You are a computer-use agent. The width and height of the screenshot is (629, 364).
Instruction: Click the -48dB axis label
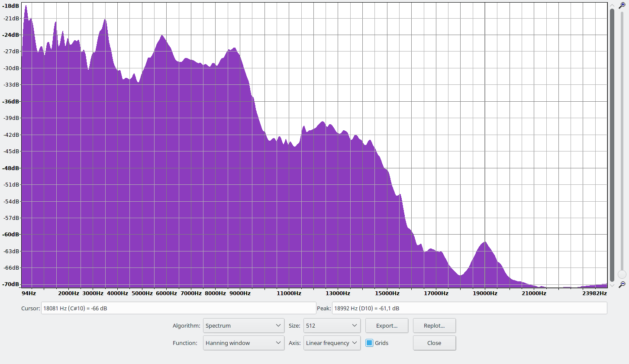11,168
